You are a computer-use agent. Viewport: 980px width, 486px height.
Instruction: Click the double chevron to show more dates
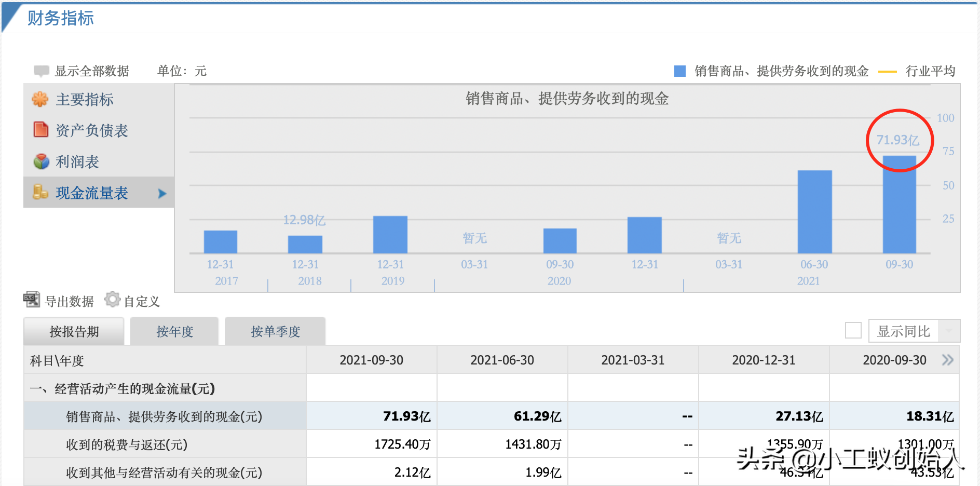click(948, 360)
